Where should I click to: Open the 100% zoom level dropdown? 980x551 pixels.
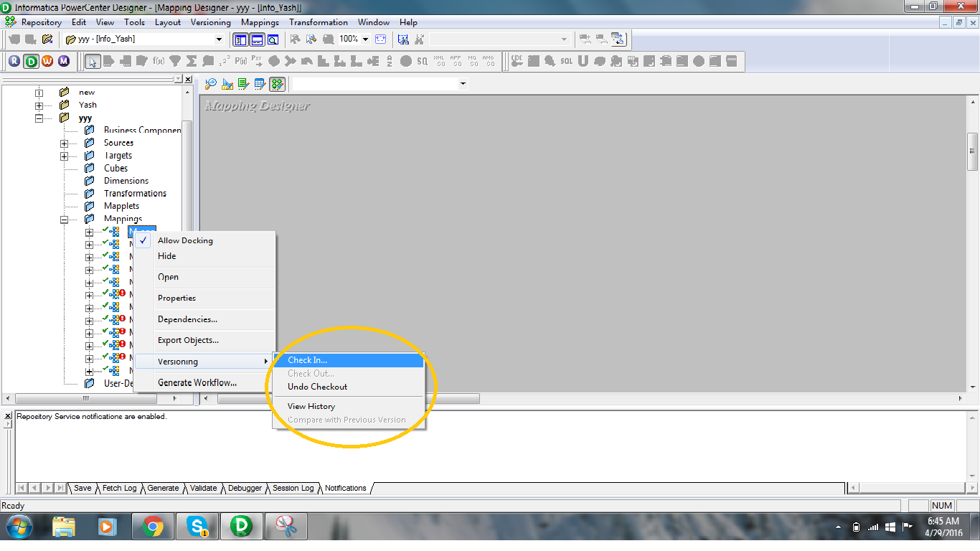365,39
